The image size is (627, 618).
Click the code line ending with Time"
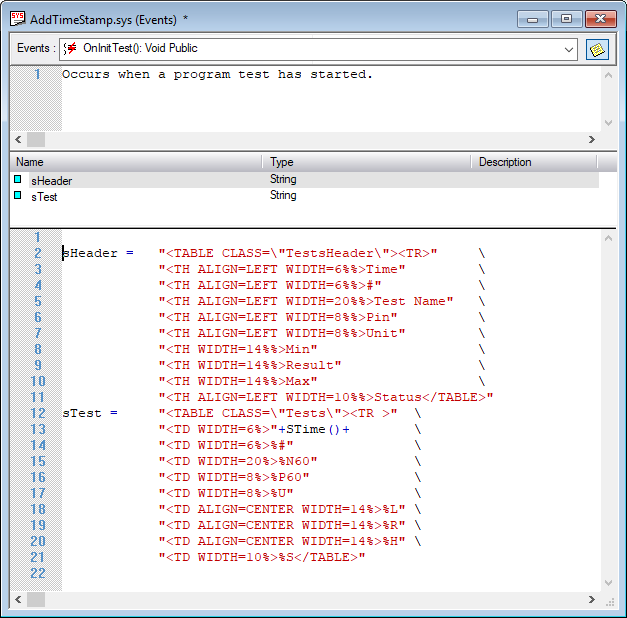(x=282, y=269)
